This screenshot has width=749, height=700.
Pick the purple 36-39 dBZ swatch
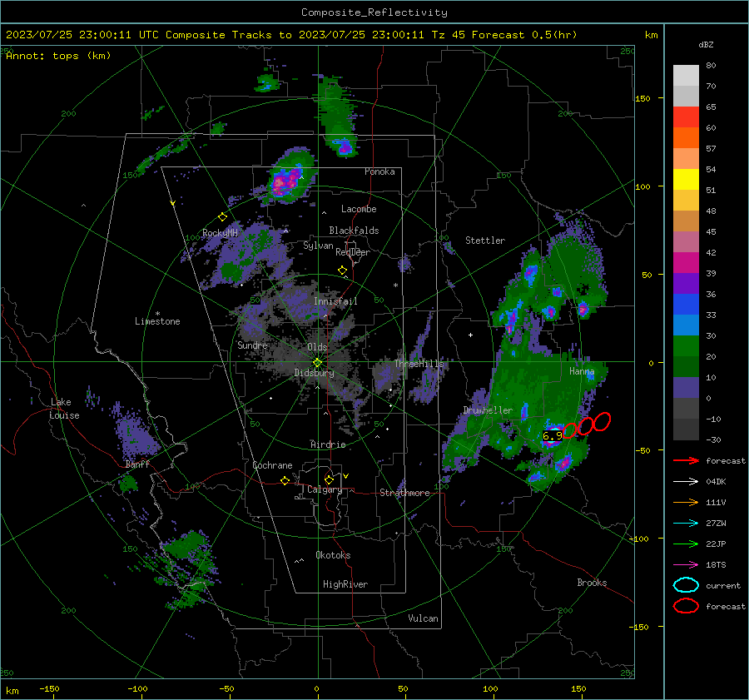(x=686, y=284)
